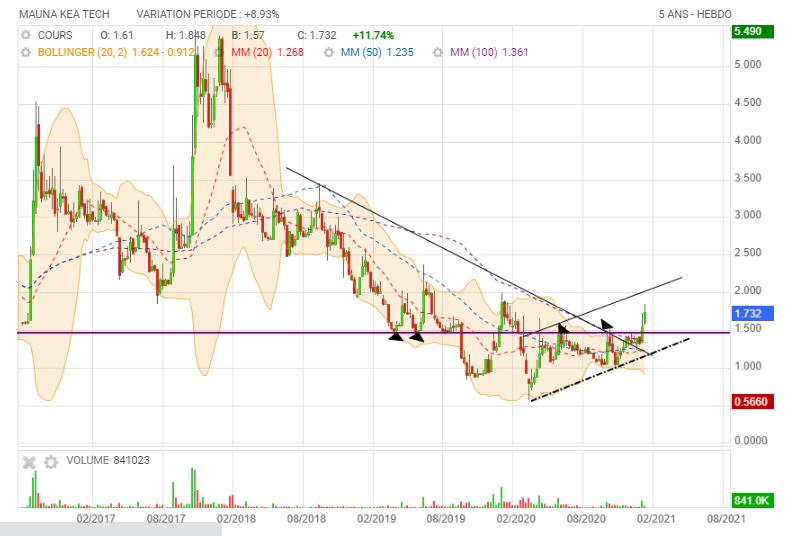This screenshot has height=536, width=795.
Task: Click the 0.0000 price axis label
Action: tap(751, 441)
